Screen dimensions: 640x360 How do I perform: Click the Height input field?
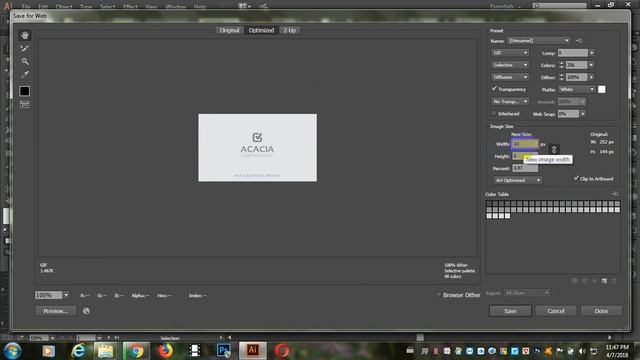(525, 156)
